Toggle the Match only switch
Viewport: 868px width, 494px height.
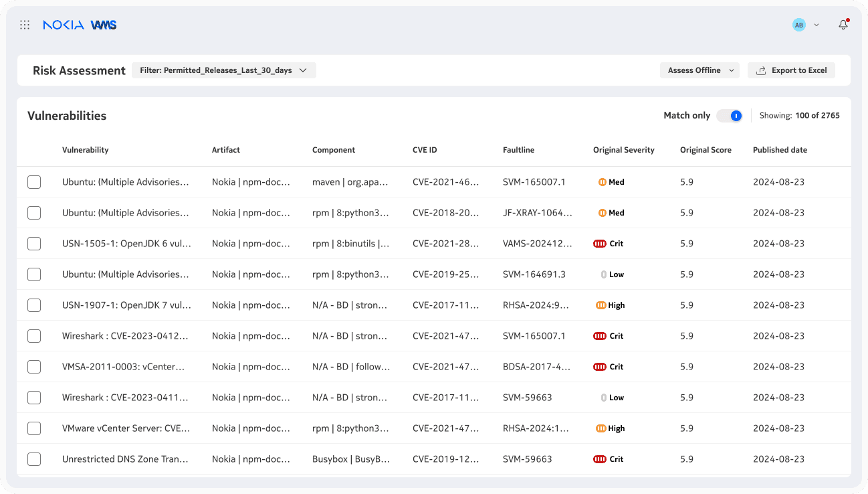730,116
